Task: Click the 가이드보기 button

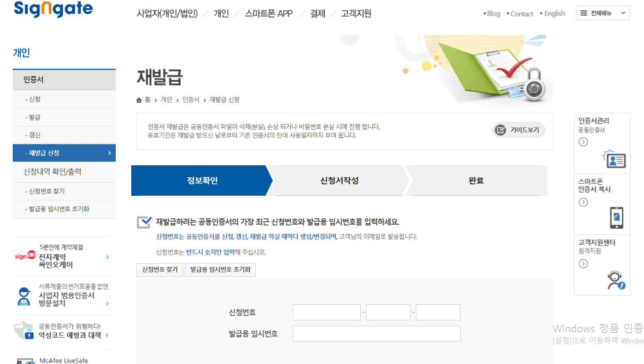Action: click(518, 130)
